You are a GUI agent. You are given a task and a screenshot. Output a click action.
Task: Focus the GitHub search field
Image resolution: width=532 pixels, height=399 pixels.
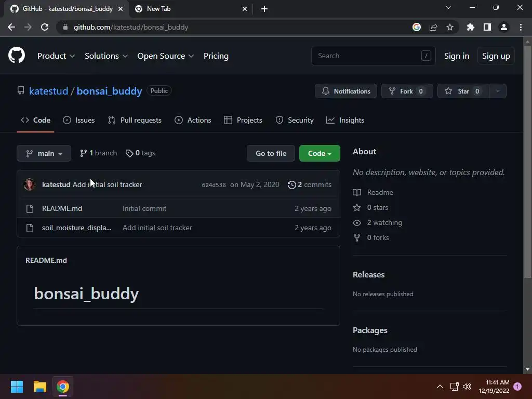tap(373, 56)
